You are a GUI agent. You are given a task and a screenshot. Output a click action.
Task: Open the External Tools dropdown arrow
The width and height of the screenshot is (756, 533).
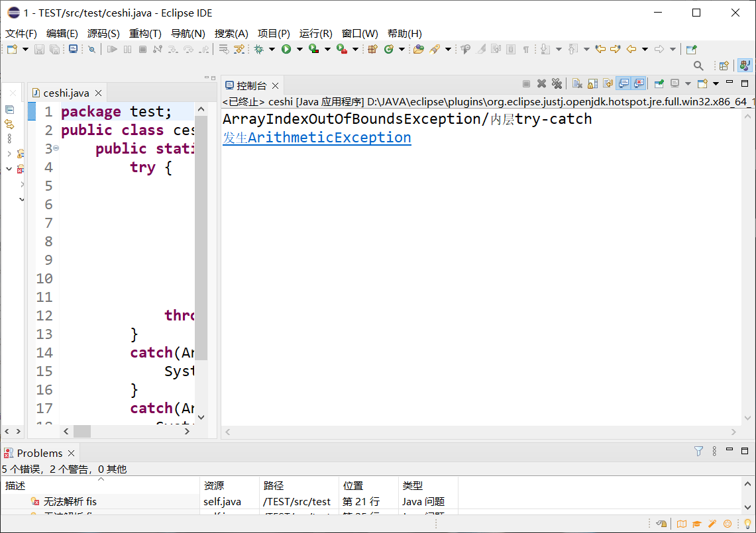(x=355, y=49)
